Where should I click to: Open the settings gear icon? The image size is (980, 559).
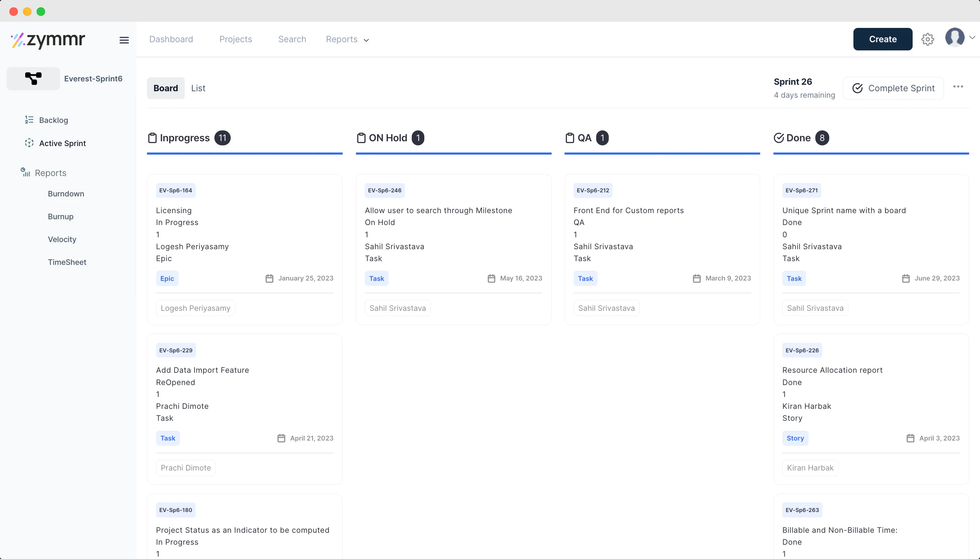pyautogui.click(x=928, y=39)
